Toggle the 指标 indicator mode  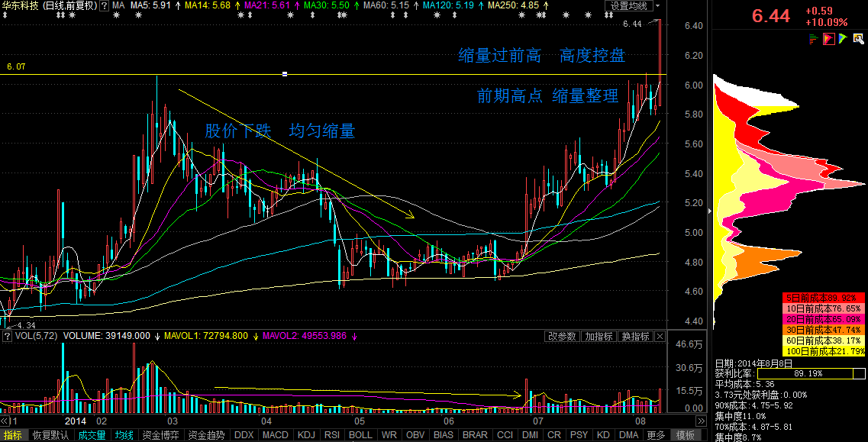point(13,435)
